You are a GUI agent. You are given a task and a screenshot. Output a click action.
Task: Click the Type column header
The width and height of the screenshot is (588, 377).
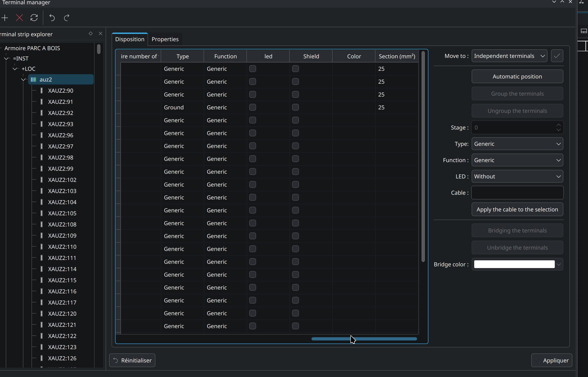[x=183, y=56]
